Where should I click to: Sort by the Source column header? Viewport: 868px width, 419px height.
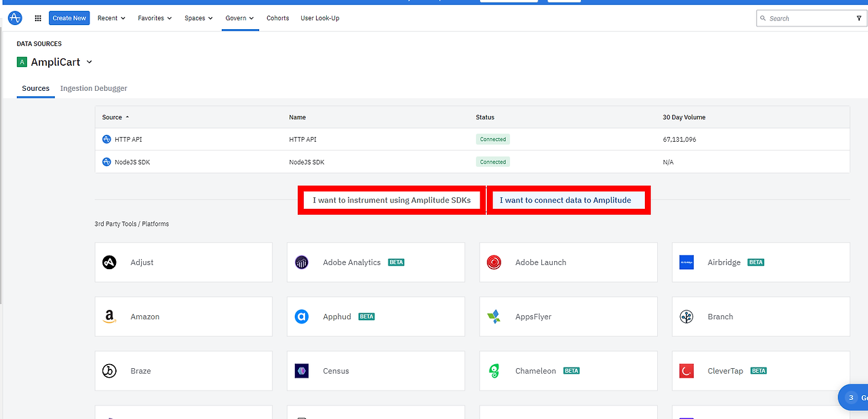coord(115,117)
